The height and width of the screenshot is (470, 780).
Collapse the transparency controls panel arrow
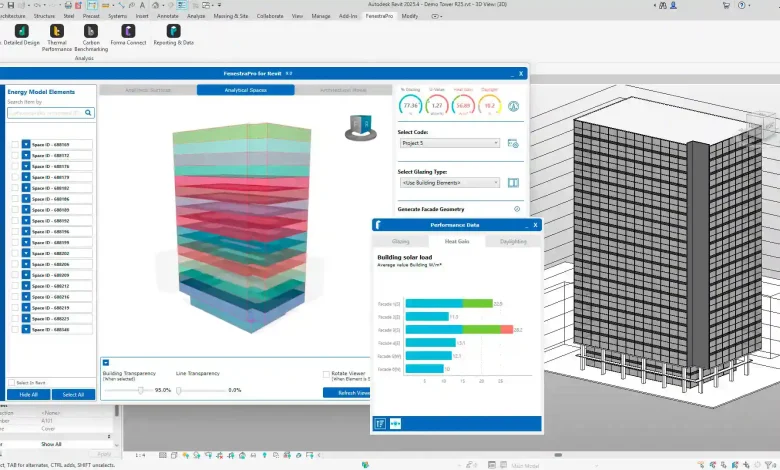(x=105, y=363)
